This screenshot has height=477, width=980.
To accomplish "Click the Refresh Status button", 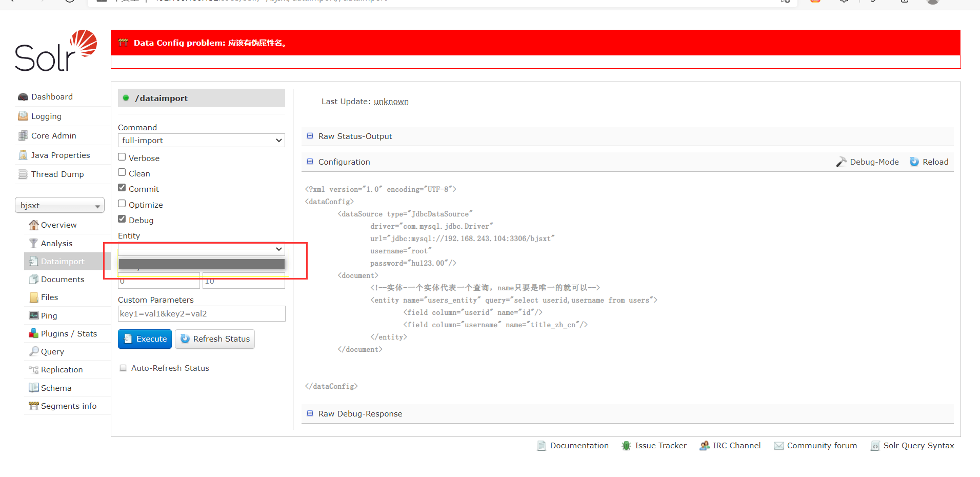I will point(215,339).
